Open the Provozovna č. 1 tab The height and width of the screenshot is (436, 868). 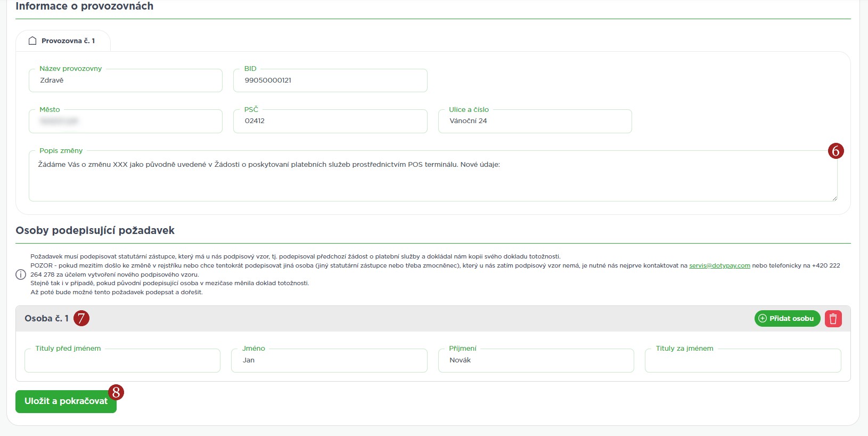point(63,41)
